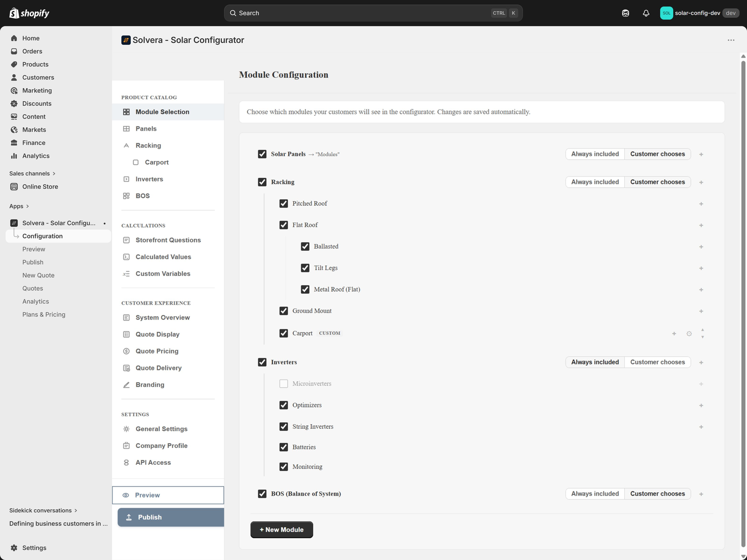Click the Analytics bar chart icon in the main Shopify nav
The height and width of the screenshot is (560, 747).
point(14,156)
